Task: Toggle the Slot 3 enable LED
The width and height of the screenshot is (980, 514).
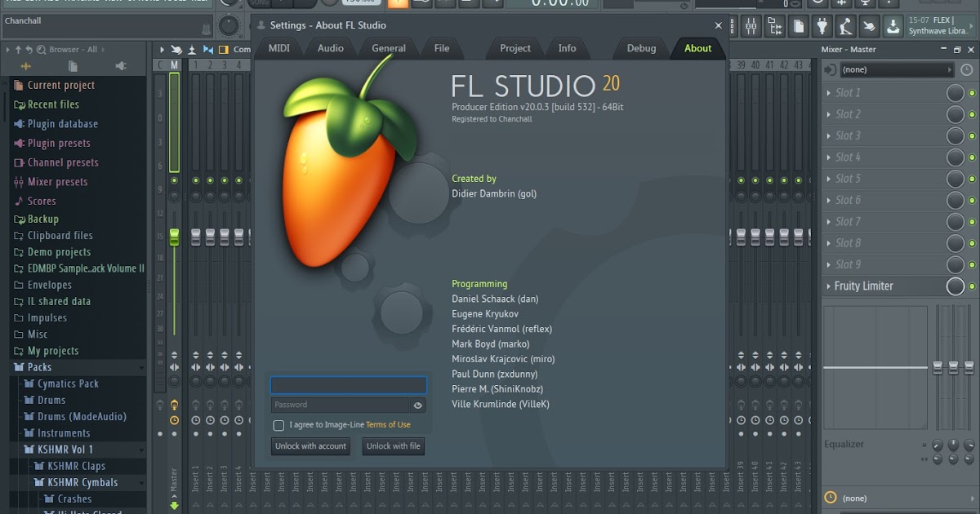Action: 972,136
